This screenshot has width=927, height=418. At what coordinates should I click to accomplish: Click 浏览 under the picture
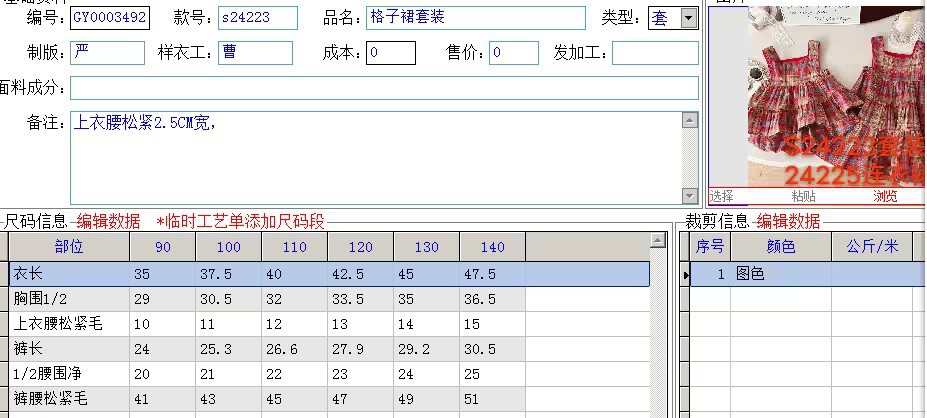[885, 196]
